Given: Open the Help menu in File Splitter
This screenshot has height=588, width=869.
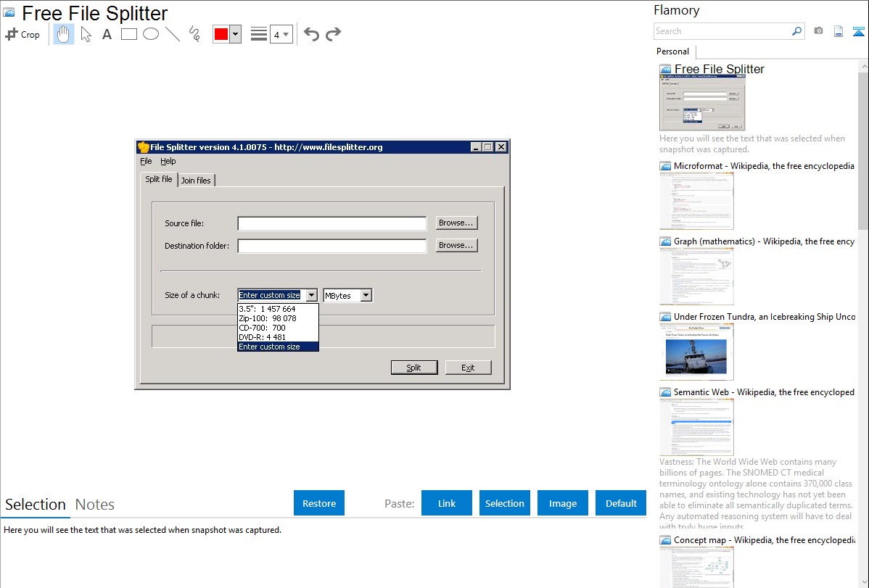Looking at the screenshot, I should point(168,161).
